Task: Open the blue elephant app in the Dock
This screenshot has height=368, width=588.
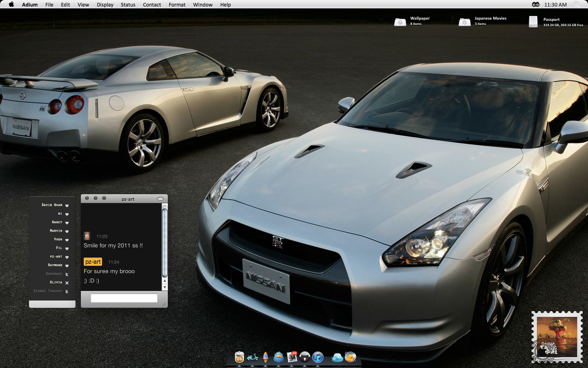Action: coord(337,358)
